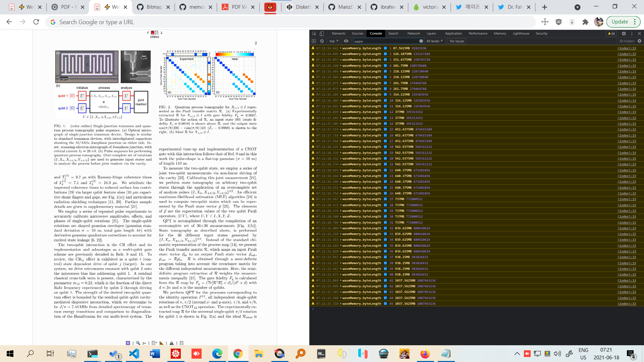This screenshot has height=362, width=644.
Task: Show the console sidebar panel
Action: coord(314,41)
